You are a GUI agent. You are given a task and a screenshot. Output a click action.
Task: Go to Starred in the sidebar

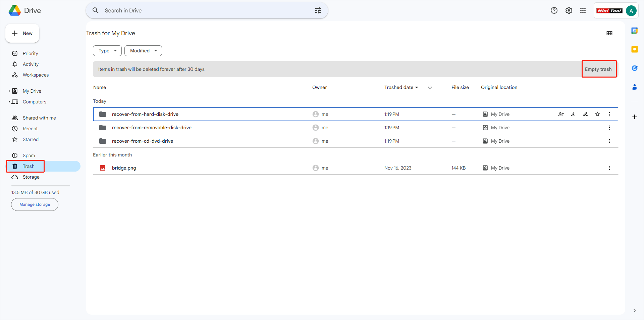point(31,139)
